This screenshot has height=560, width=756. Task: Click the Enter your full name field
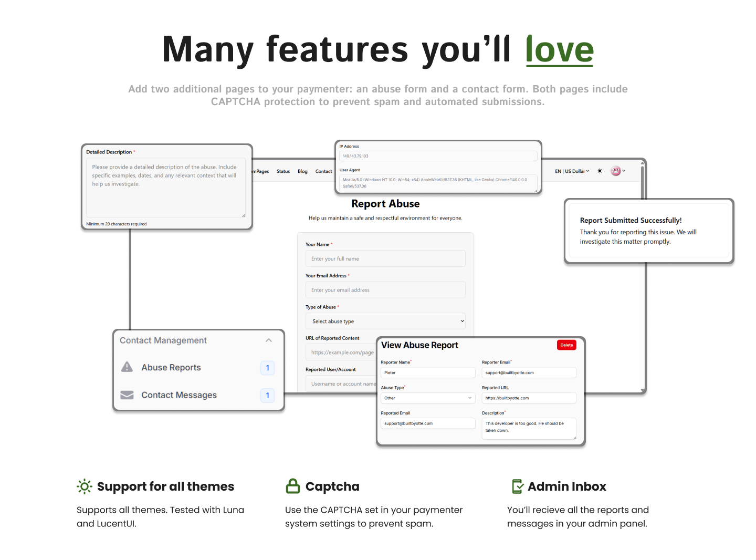click(x=385, y=259)
